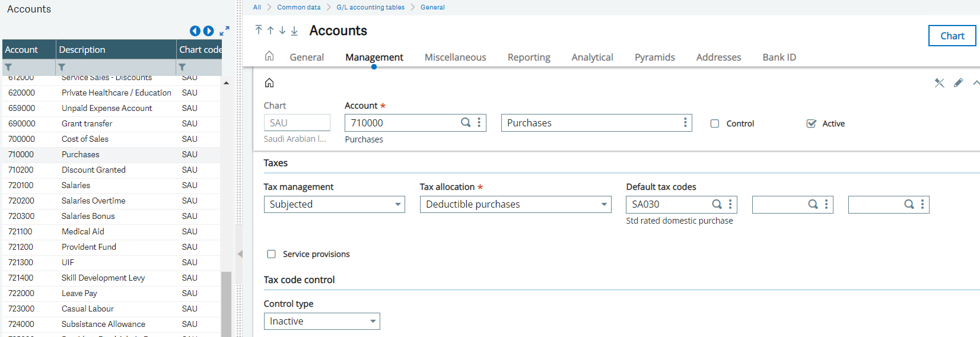Toggle the Control checkbox

(x=715, y=123)
